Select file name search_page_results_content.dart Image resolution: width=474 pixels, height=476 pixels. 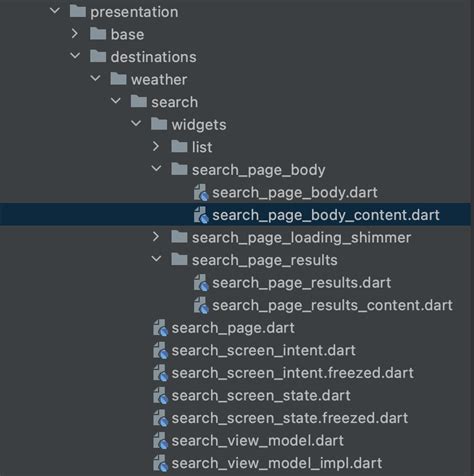pos(333,305)
